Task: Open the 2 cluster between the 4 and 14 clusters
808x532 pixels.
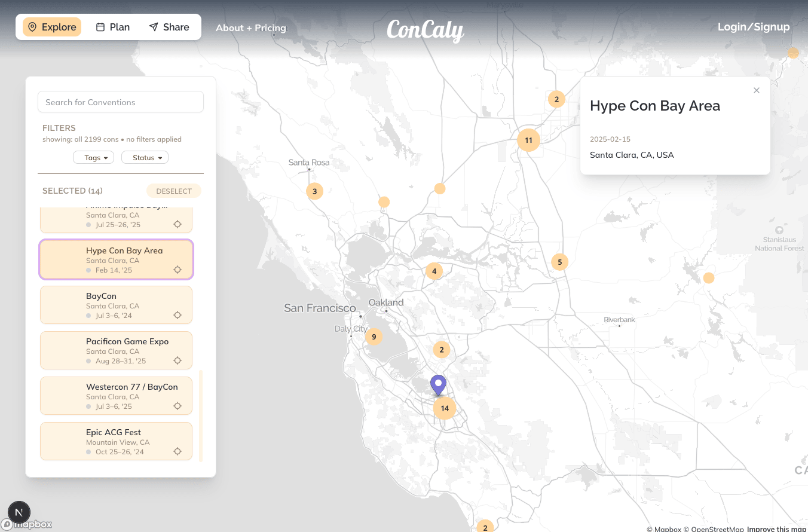Action: click(442, 350)
